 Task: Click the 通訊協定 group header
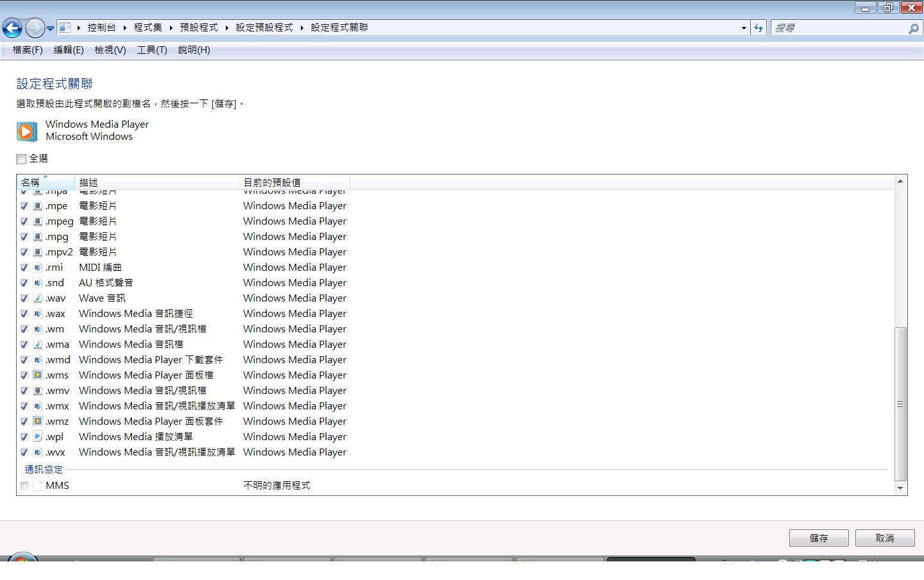pos(44,470)
